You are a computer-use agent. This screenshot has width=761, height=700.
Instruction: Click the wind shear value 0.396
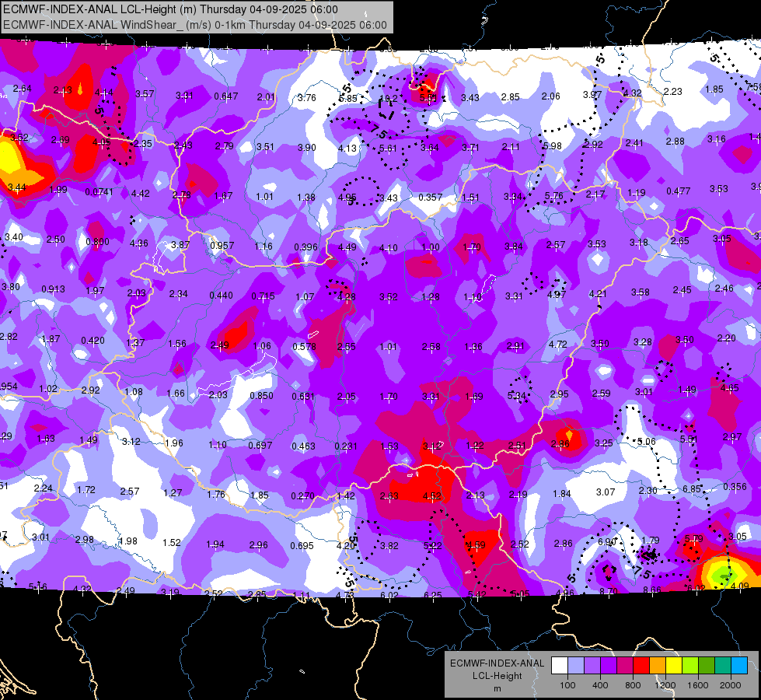[x=305, y=247]
